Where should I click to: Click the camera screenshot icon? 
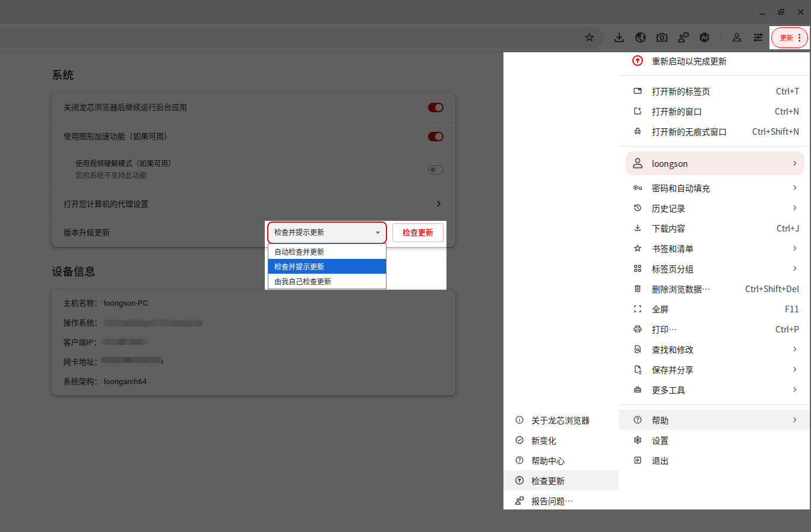click(662, 37)
